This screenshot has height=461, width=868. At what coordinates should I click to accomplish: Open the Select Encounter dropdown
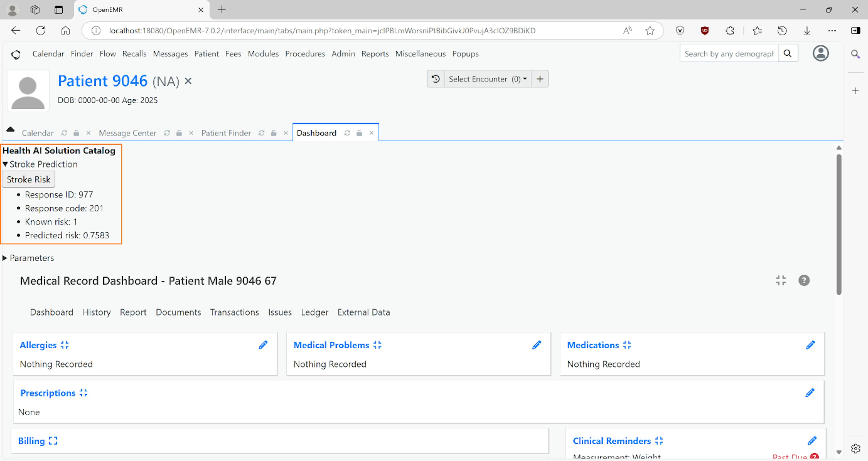(x=487, y=79)
